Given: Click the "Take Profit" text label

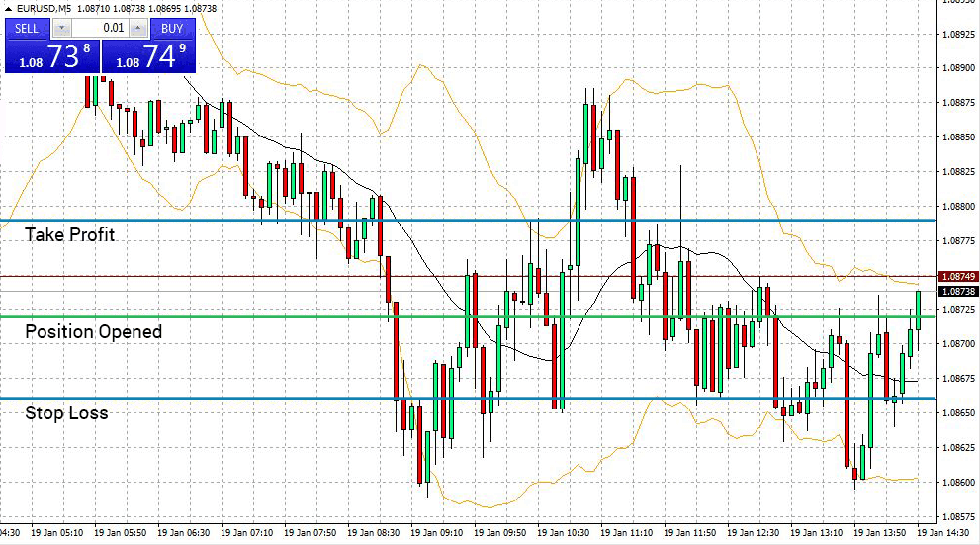Looking at the screenshot, I should [69, 234].
